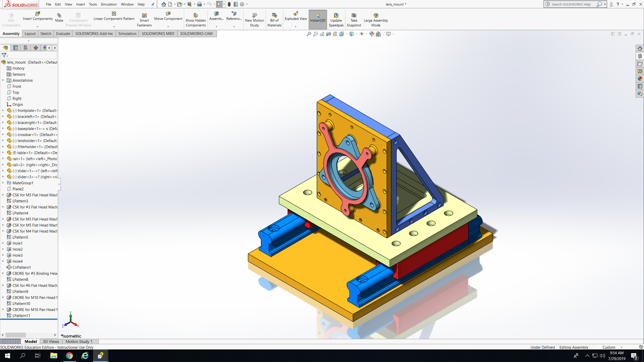Switch to the Evaluate tab
The image size is (644, 362).
click(63, 33)
